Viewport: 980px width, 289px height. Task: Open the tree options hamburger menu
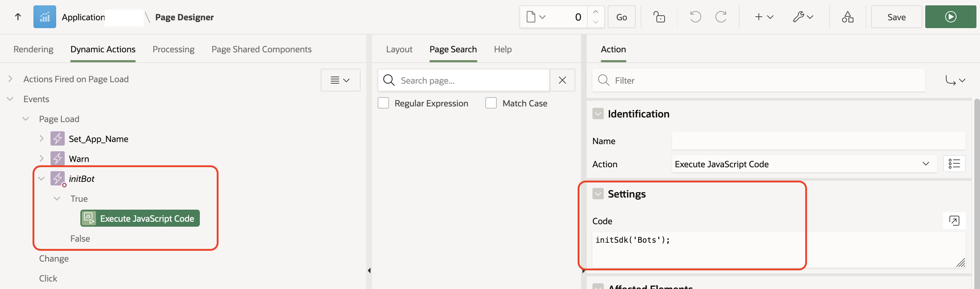340,80
